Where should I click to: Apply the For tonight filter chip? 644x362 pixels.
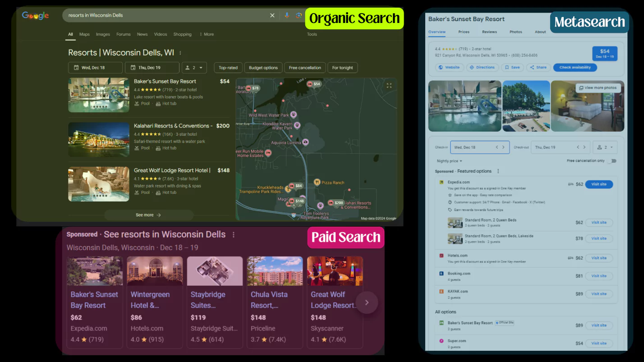point(342,68)
